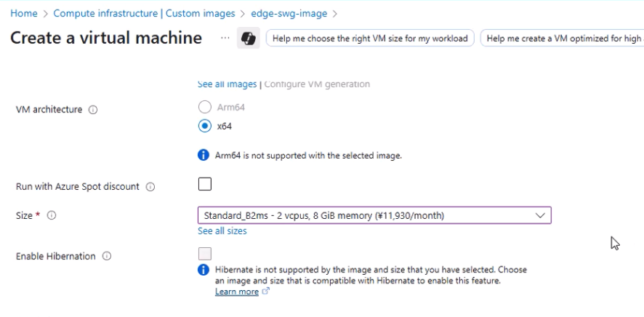Show info tooltip for Azure Spot discount
This screenshot has width=644, height=317.
(150, 187)
